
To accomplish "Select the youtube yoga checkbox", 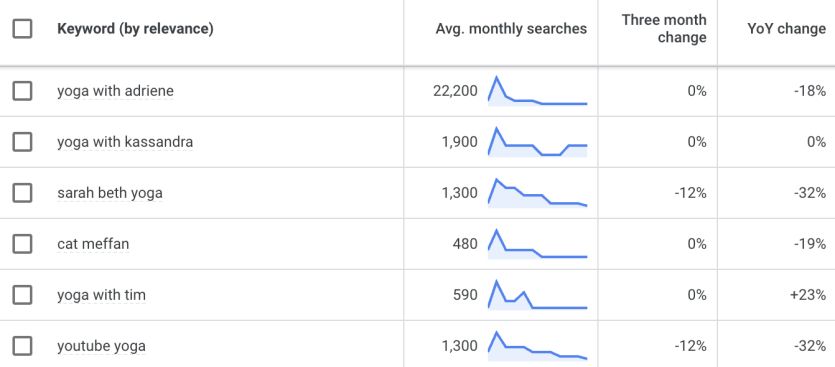I will pos(22,346).
